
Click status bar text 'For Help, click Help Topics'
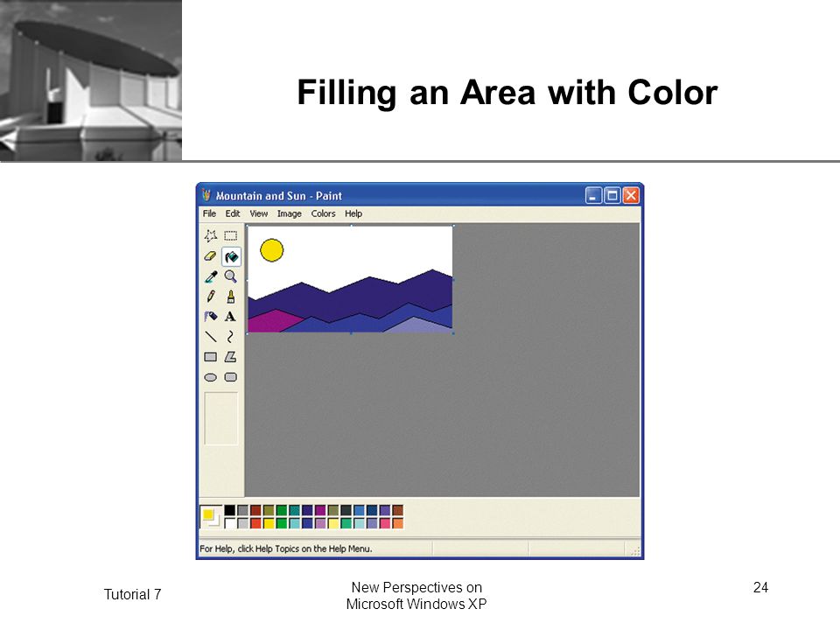click(285, 549)
